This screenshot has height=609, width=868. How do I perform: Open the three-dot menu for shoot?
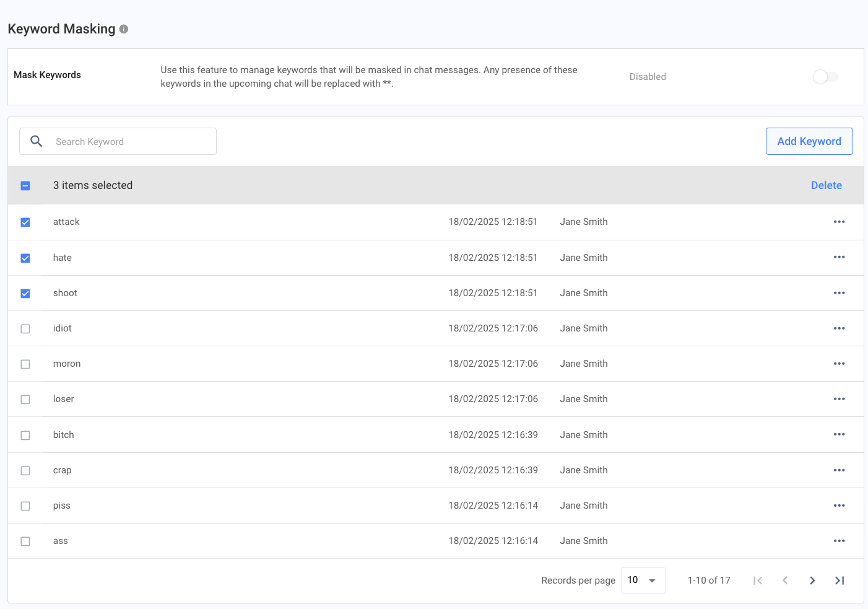pyautogui.click(x=839, y=293)
